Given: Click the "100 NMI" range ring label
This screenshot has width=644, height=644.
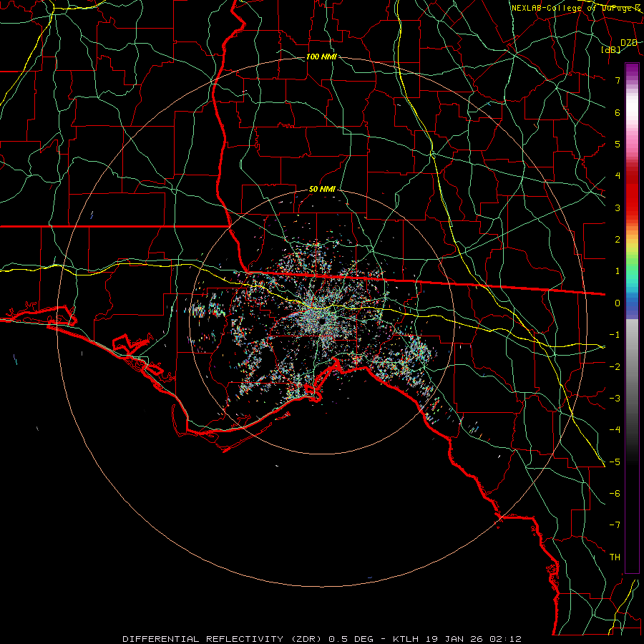Looking at the screenshot, I should click(321, 57).
